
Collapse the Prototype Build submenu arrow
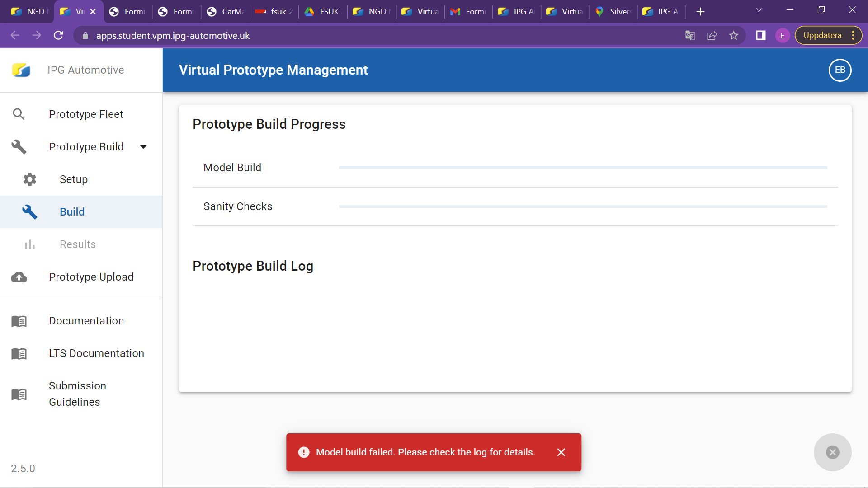click(x=143, y=147)
